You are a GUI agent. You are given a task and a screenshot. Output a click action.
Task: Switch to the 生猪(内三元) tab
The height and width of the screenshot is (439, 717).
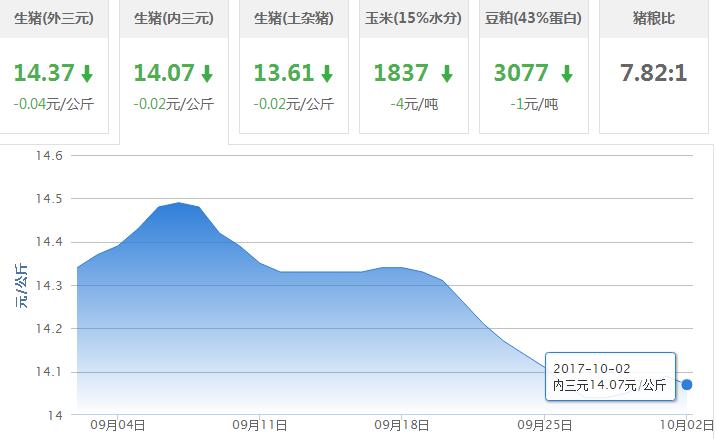click(174, 18)
